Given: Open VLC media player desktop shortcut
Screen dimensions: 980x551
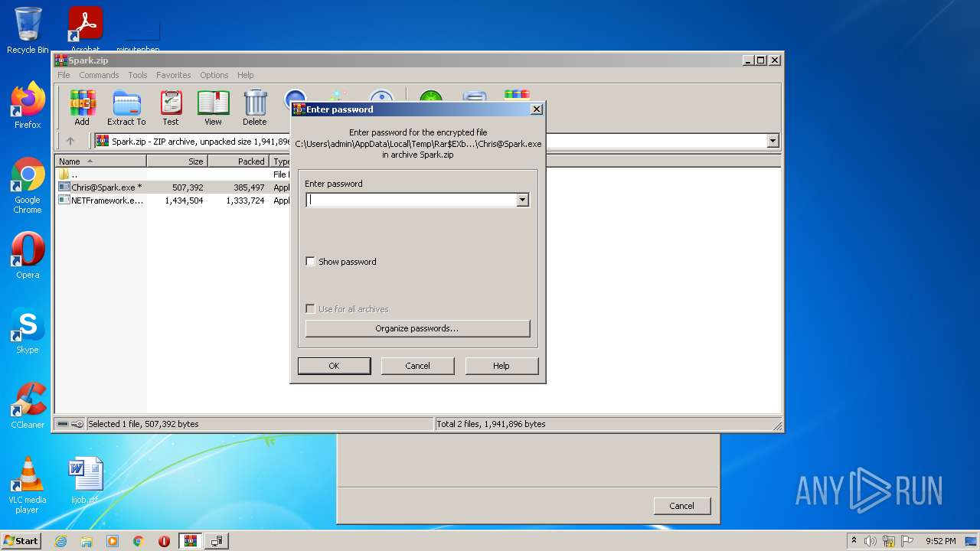Looking at the screenshot, I should [x=28, y=485].
